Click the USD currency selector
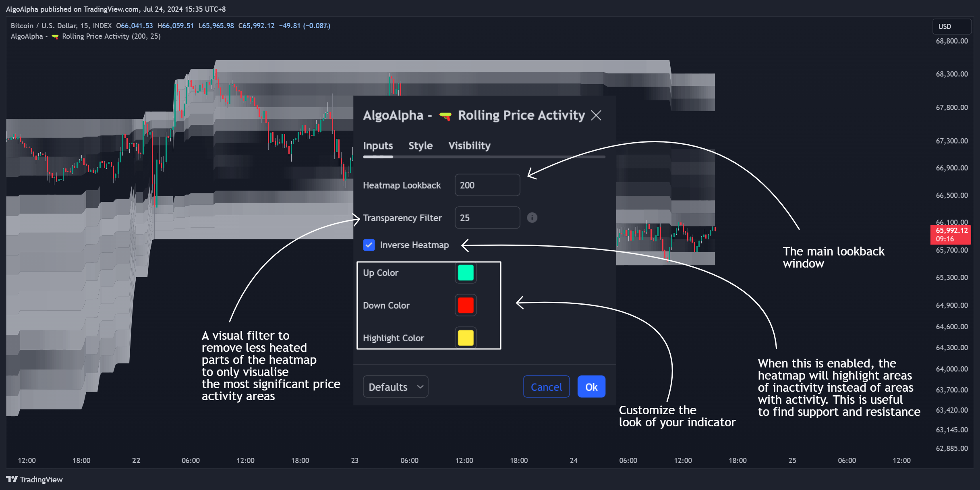980x490 pixels. click(x=952, y=26)
